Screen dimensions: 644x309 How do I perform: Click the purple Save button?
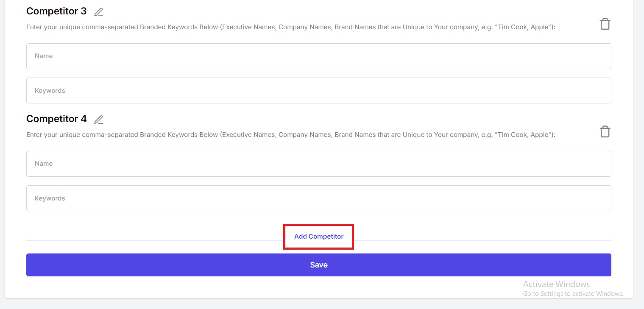[x=318, y=265]
